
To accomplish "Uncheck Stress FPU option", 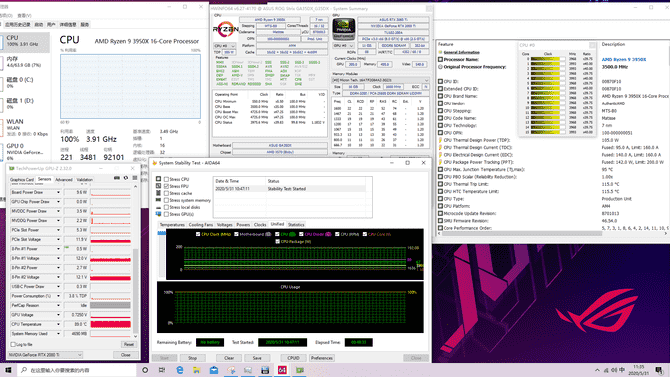I will tap(166, 186).
